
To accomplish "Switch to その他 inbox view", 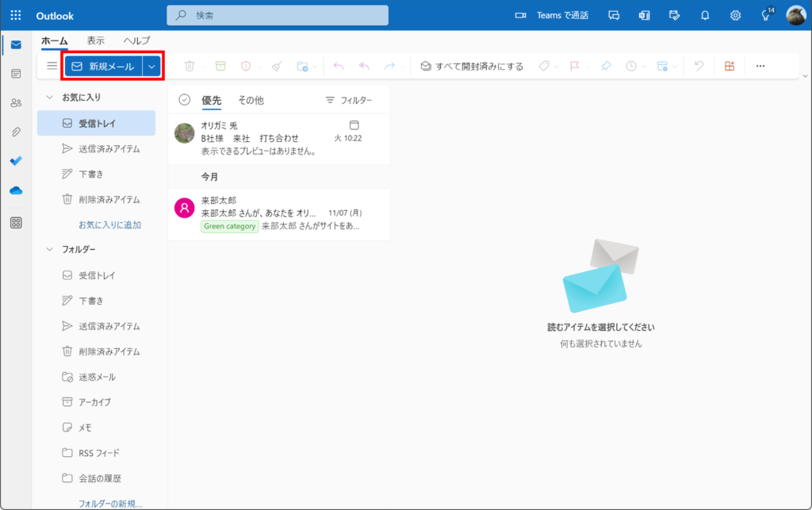I will point(251,100).
